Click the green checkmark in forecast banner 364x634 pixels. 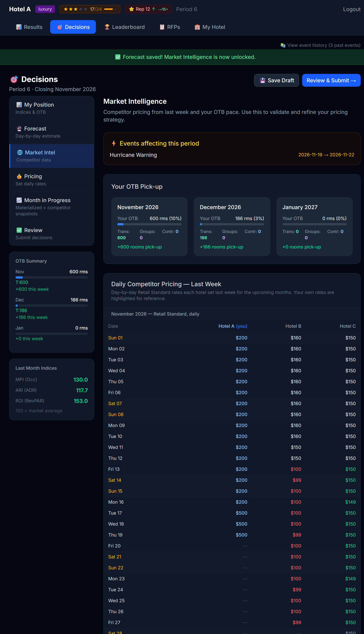pos(117,57)
